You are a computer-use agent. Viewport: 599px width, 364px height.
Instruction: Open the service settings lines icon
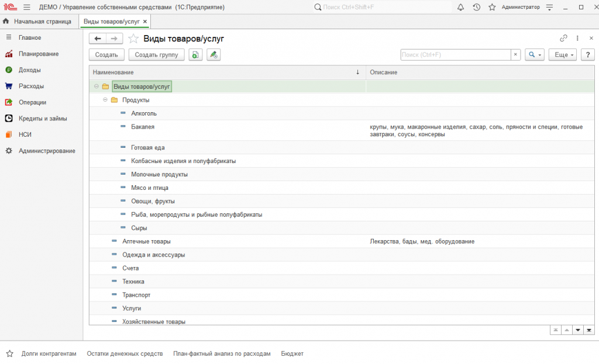549,7
